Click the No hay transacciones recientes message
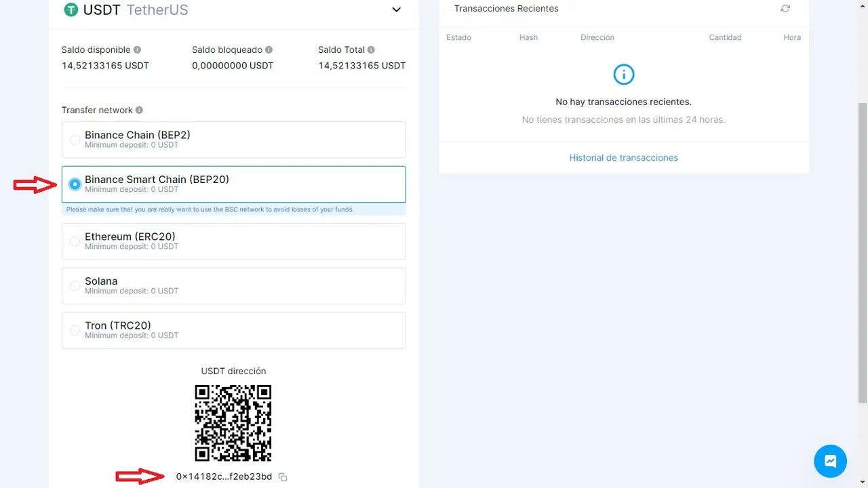Viewport: 868px width, 488px height. click(x=623, y=102)
